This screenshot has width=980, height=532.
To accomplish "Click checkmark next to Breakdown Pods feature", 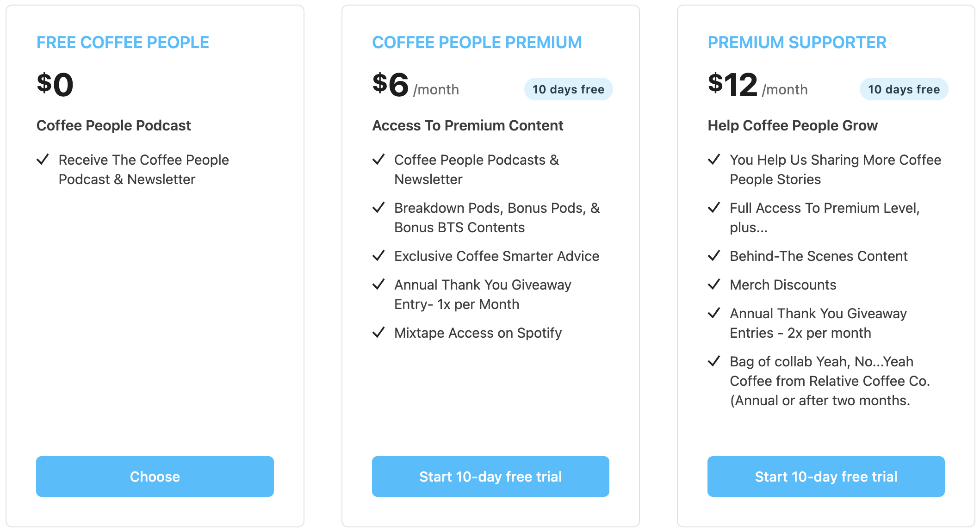I will pyautogui.click(x=378, y=208).
